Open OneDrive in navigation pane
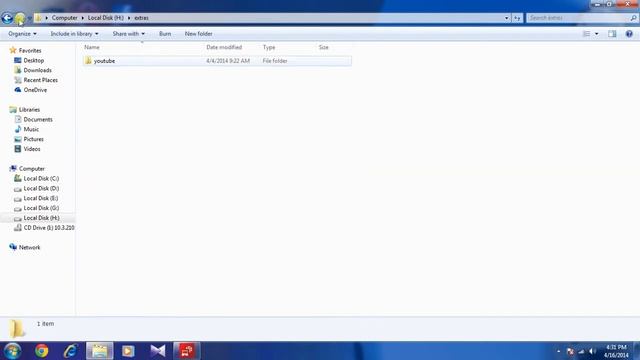 35,90
